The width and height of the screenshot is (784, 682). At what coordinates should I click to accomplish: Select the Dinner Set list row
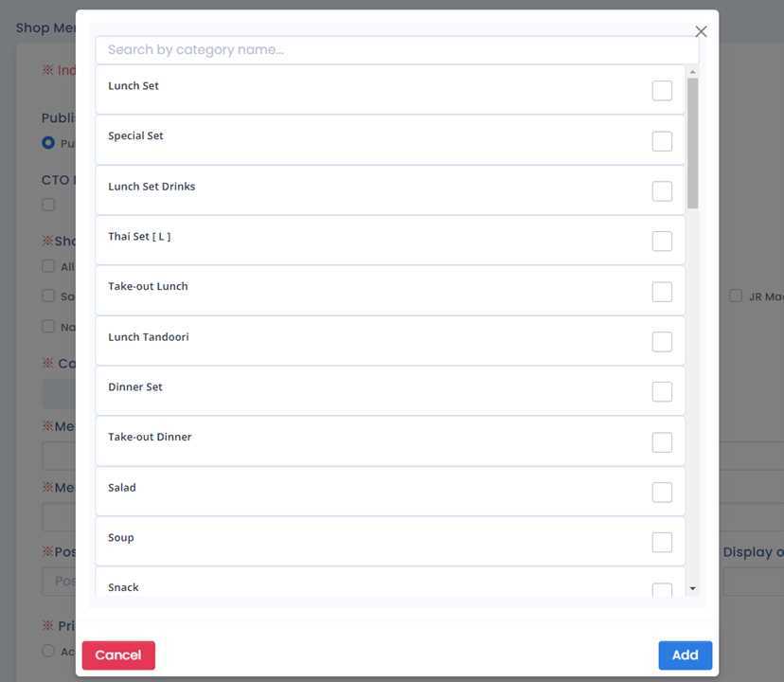click(x=379, y=390)
